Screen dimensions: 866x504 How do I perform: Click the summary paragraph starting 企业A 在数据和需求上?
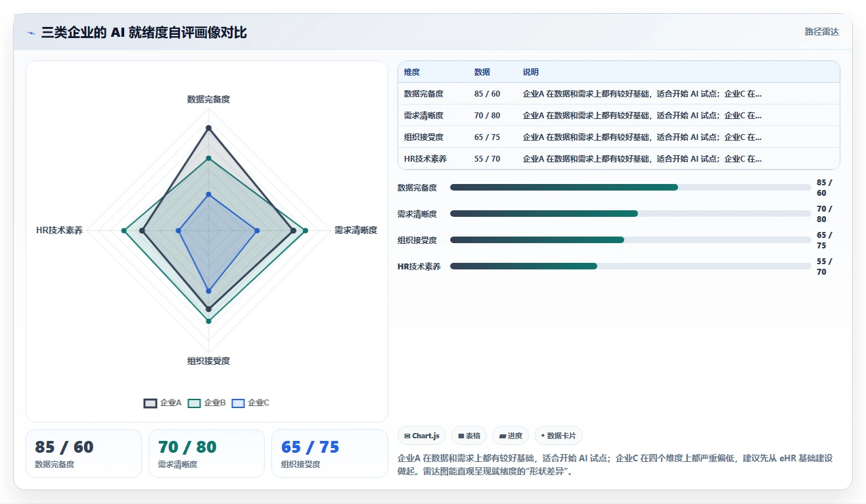click(x=615, y=465)
